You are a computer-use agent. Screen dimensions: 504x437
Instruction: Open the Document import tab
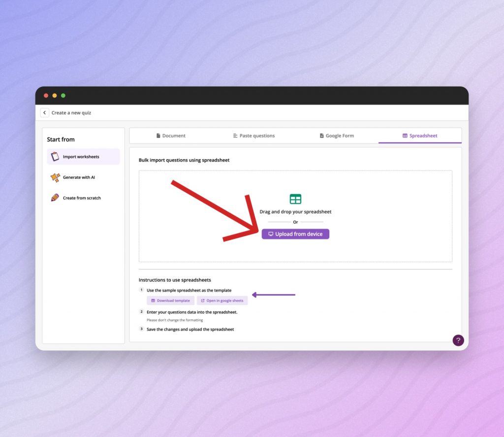[171, 135]
